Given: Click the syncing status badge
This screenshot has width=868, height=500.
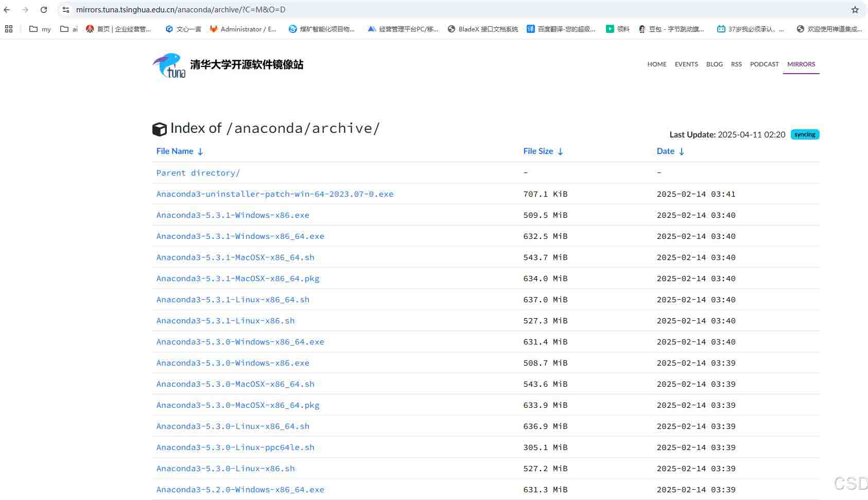Looking at the screenshot, I should point(805,134).
